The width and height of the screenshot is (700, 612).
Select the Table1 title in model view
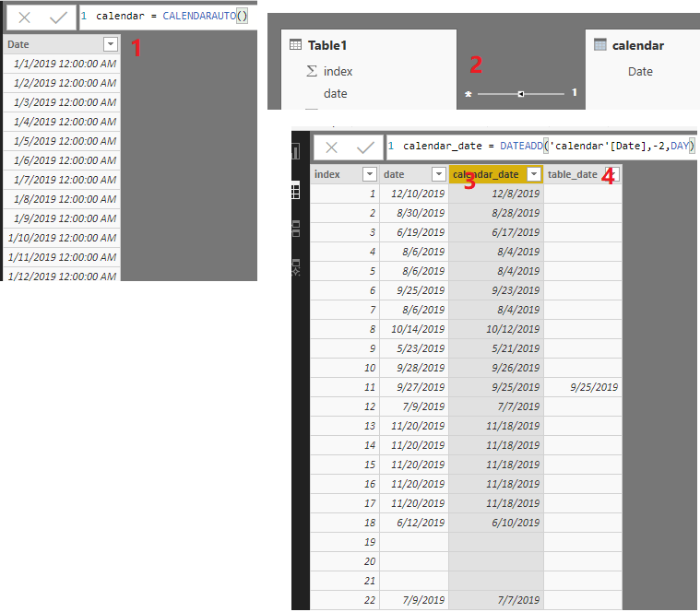pos(327,45)
